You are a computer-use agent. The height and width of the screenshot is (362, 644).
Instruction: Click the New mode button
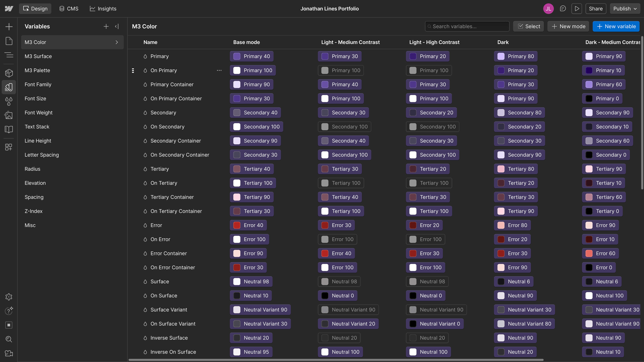568,26
